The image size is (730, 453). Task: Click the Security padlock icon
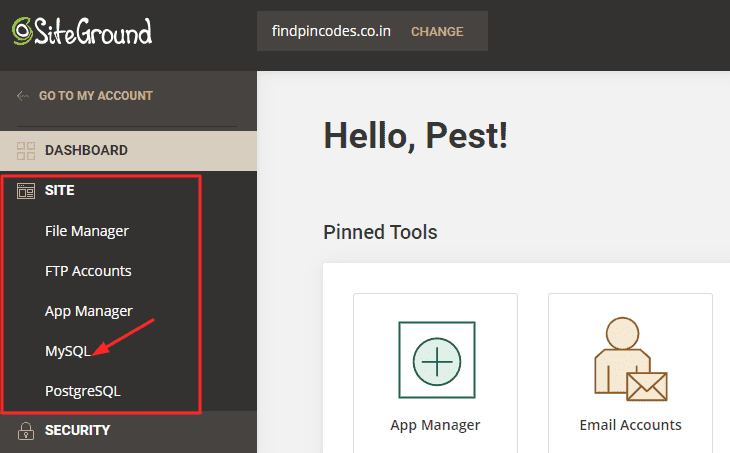[x=26, y=431]
